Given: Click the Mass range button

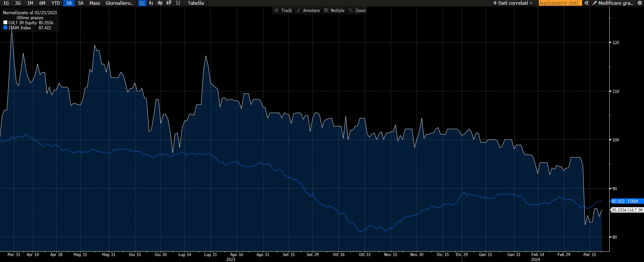Looking at the screenshot, I should 95,3.
